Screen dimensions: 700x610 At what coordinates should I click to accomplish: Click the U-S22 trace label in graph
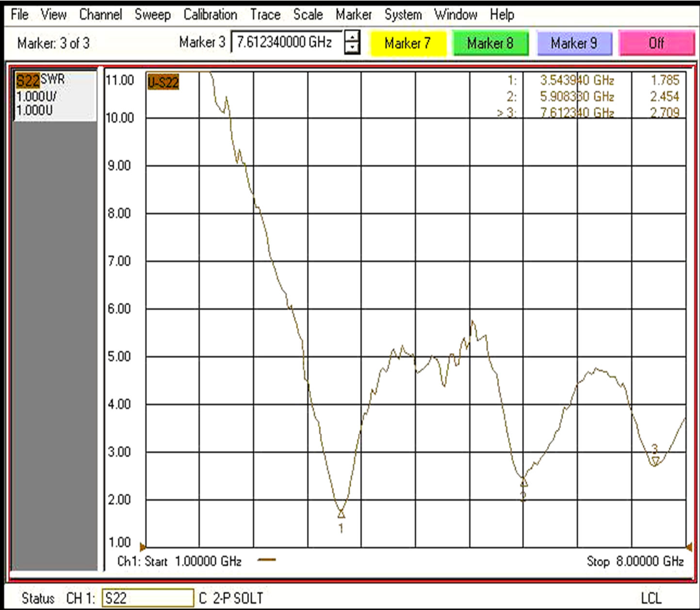(163, 82)
